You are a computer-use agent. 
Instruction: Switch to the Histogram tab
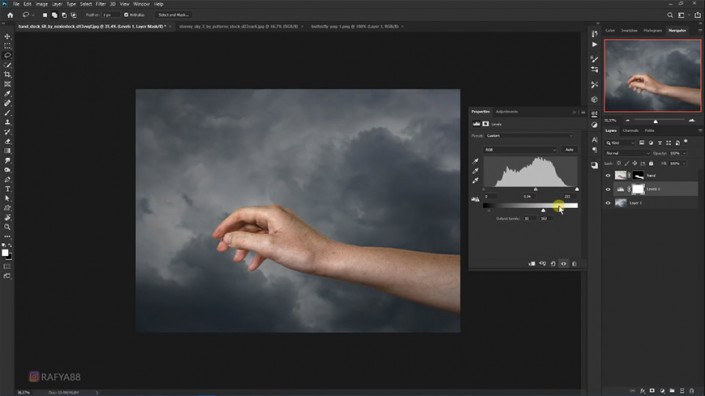pyautogui.click(x=652, y=31)
